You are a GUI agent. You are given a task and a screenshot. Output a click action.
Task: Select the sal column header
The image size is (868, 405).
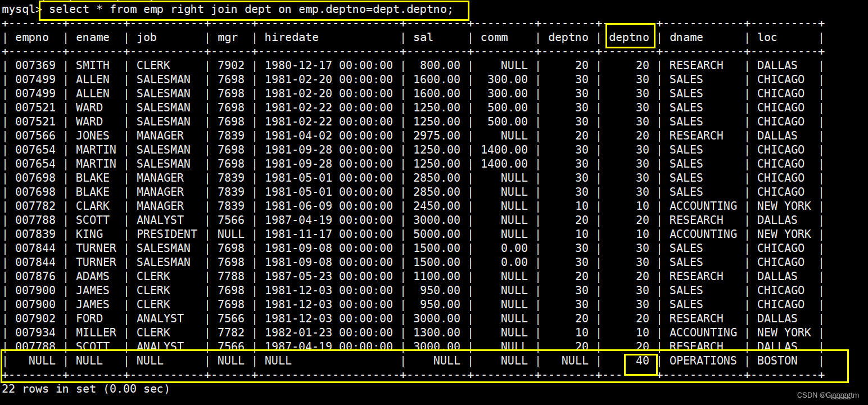point(423,38)
